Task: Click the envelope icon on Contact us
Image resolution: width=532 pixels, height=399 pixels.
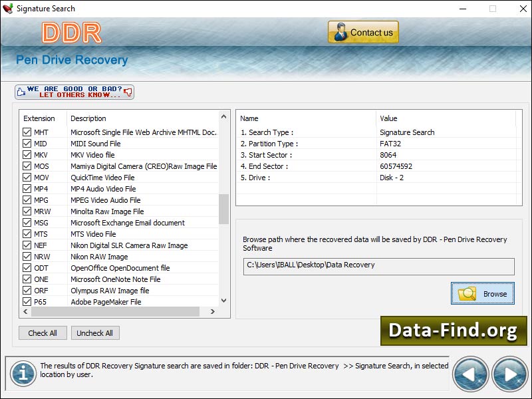Action: [340, 31]
